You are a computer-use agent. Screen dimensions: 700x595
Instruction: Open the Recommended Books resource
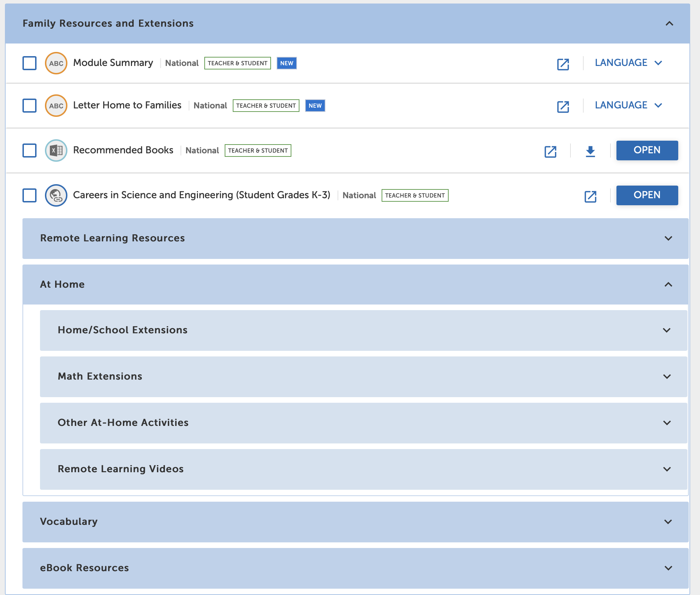click(647, 150)
